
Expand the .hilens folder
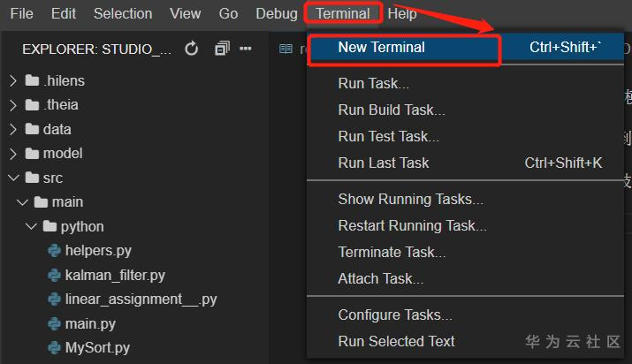coord(13,81)
